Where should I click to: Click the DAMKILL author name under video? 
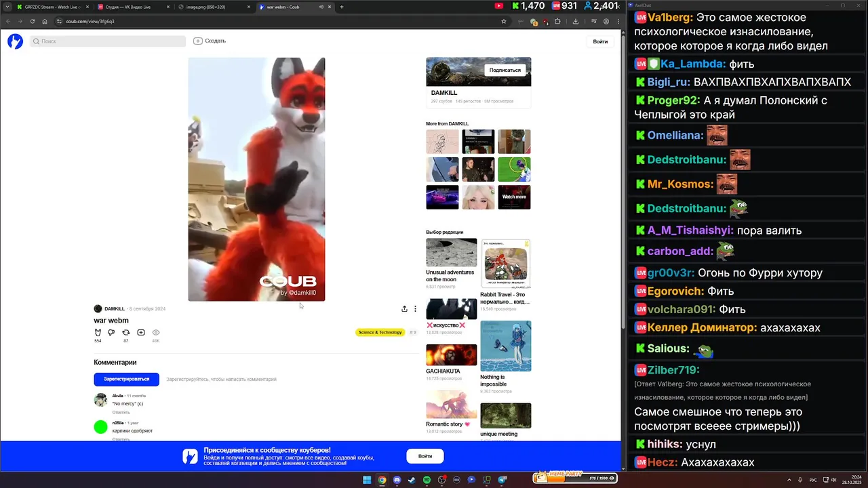(114, 308)
